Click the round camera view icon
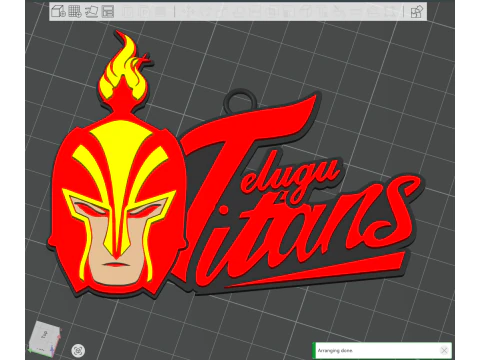Image resolution: width=480 pixels, height=360 pixels. click(x=78, y=350)
